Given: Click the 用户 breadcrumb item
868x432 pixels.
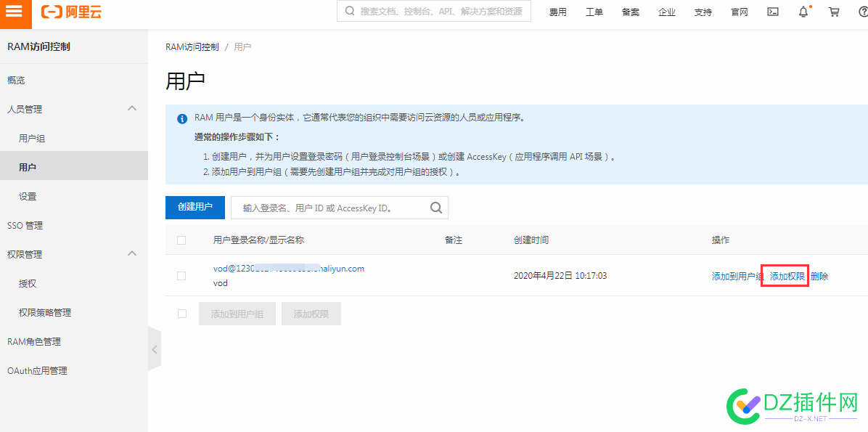Looking at the screenshot, I should coord(242,47).
